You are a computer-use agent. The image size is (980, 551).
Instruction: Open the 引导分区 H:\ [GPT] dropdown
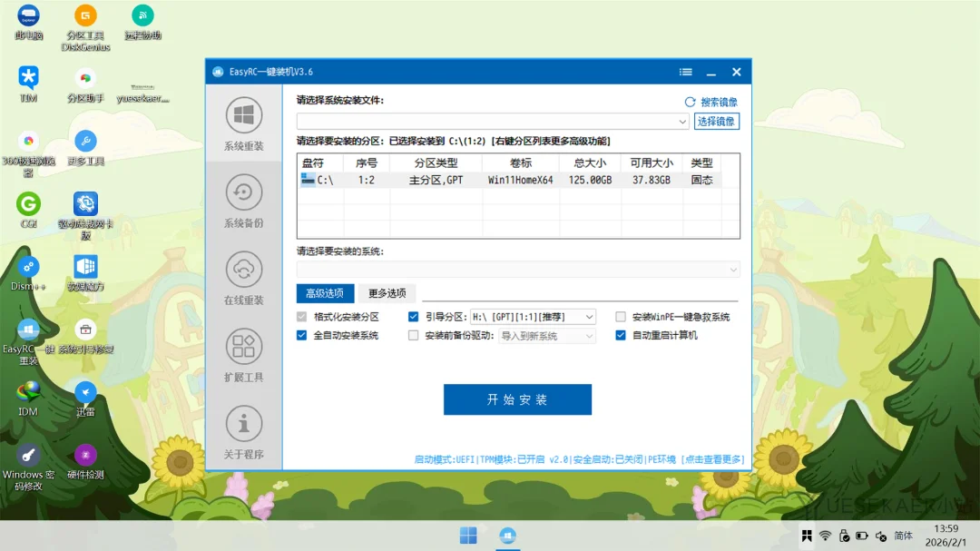(534, 317)
